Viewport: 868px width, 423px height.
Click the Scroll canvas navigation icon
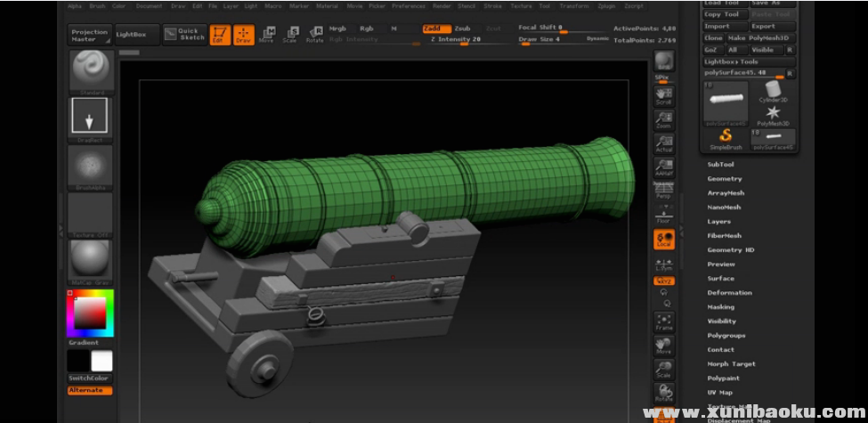(664, 95)
